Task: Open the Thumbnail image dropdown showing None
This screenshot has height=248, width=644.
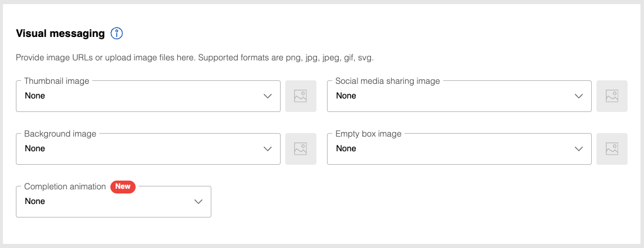Action: [149, 96]
